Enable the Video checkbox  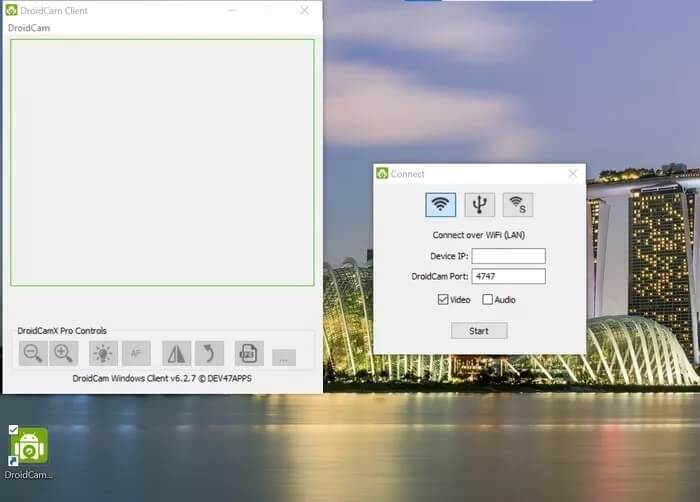pyautogui.click(x=442, y=299)
